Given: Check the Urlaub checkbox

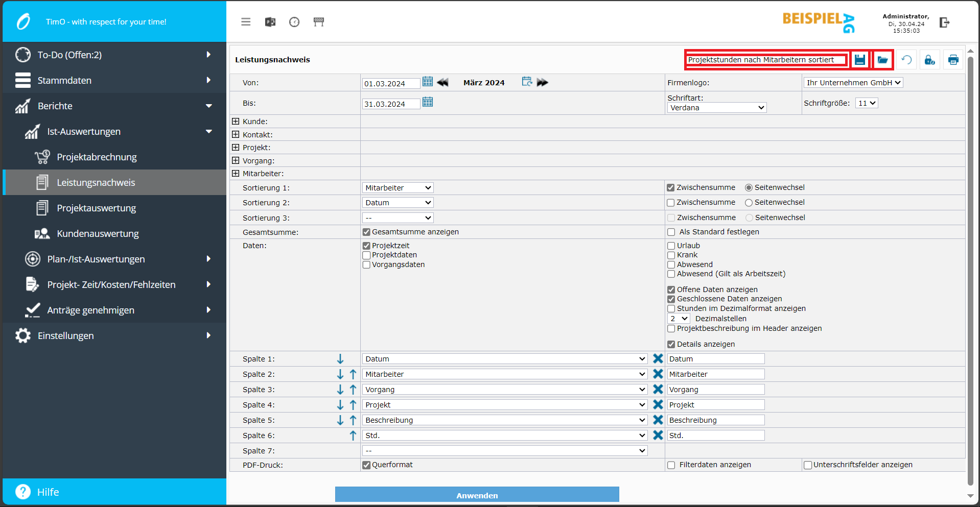Looking at the screenshot, I should click(x=671, y=246).
